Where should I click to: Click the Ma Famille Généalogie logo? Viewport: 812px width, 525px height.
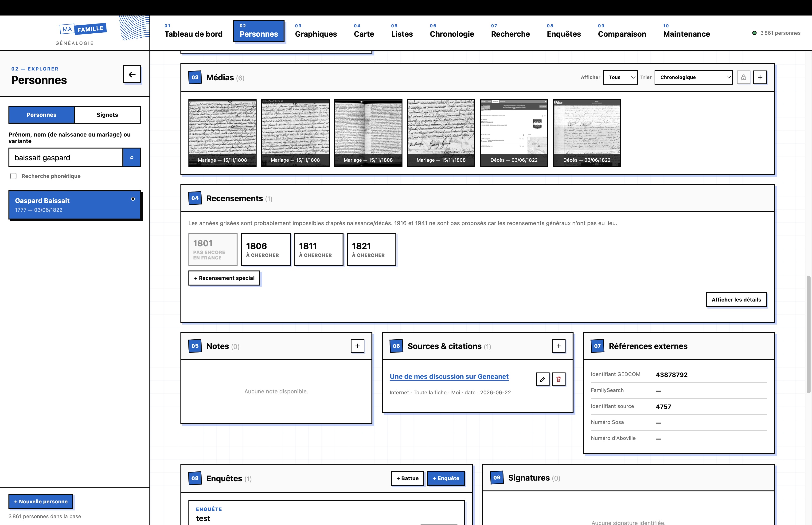(x=83, y=34)
